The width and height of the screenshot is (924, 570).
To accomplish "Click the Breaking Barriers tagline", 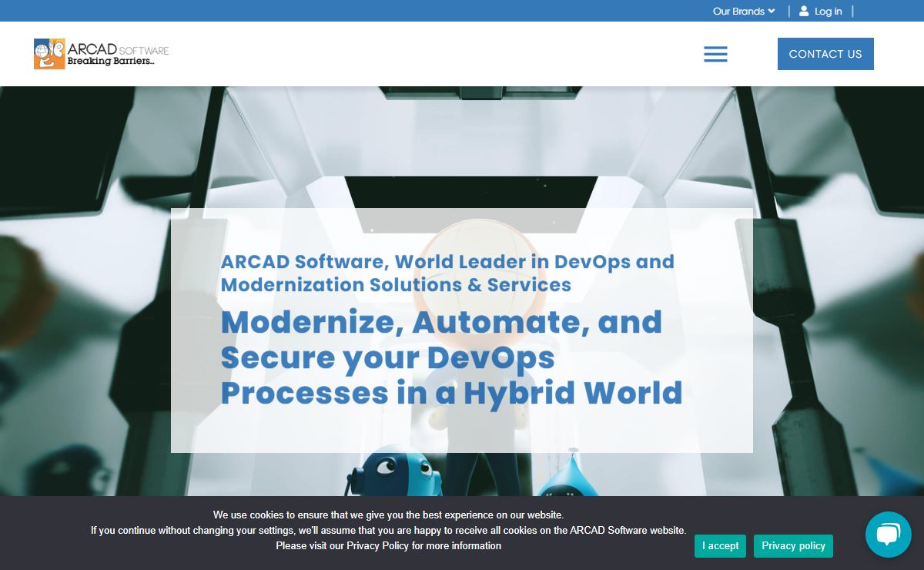I will point(111,61).
